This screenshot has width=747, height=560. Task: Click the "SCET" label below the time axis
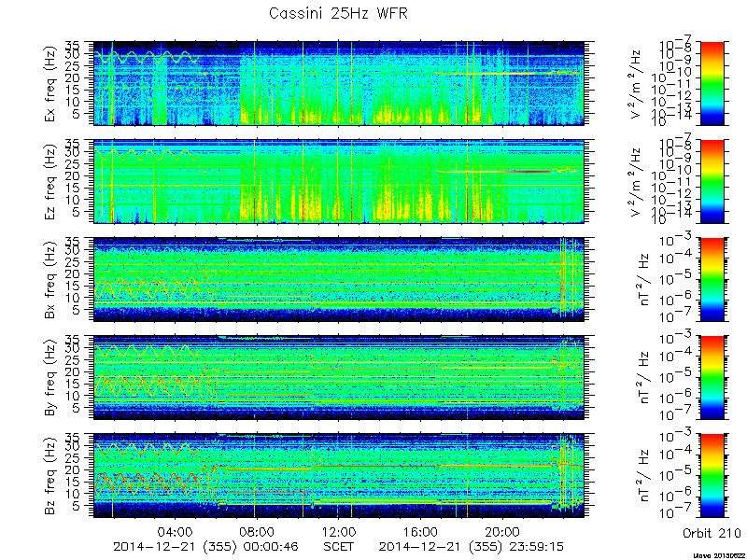[x=339, y=546]
